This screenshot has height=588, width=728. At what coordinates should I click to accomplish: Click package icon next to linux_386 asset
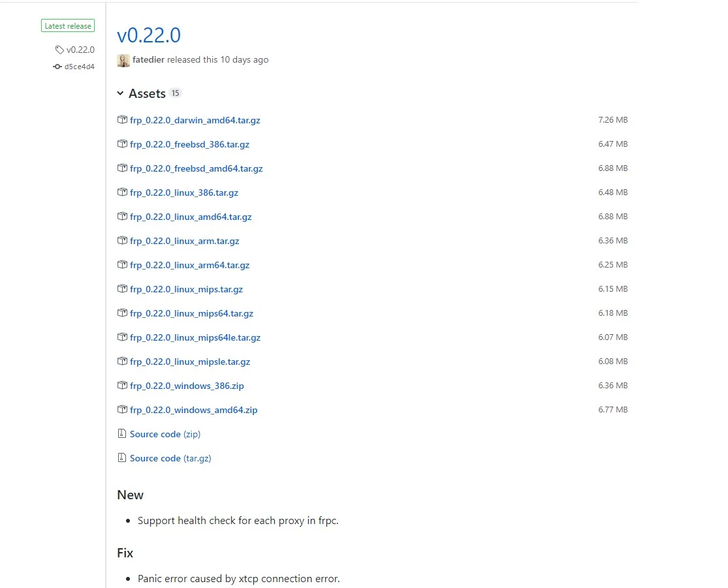[x=122, y=192]
